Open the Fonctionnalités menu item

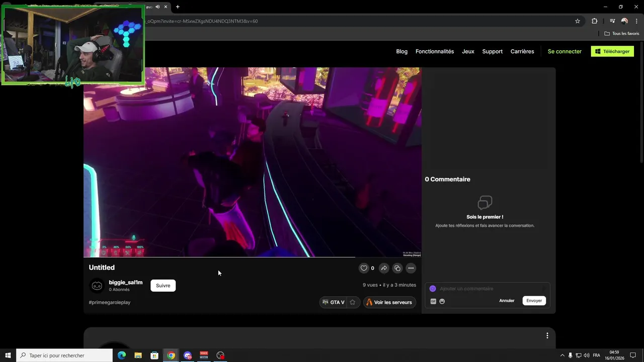[435, 51]
